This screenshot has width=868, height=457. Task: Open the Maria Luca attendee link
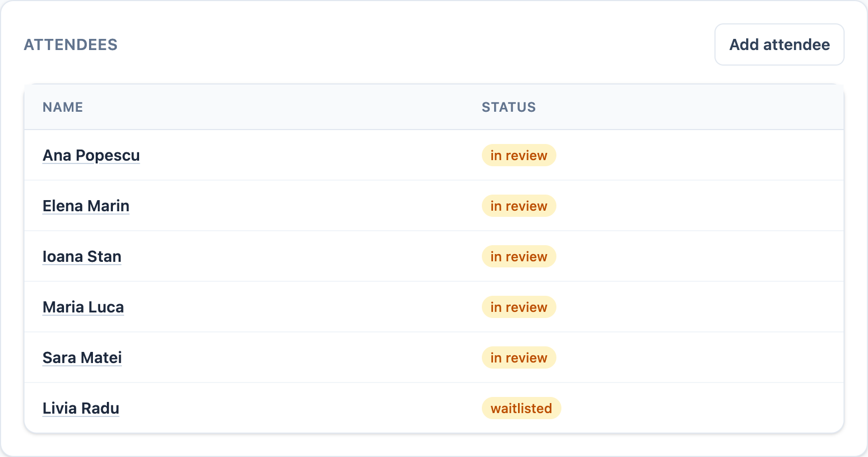pos(83,307)
